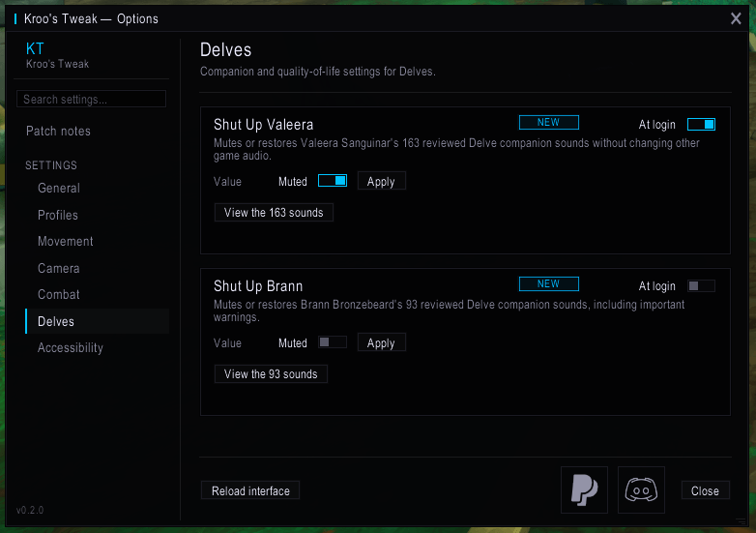View the 93 sounds list
This screenshot has height=533, width=756.
(x=271, y=373)
